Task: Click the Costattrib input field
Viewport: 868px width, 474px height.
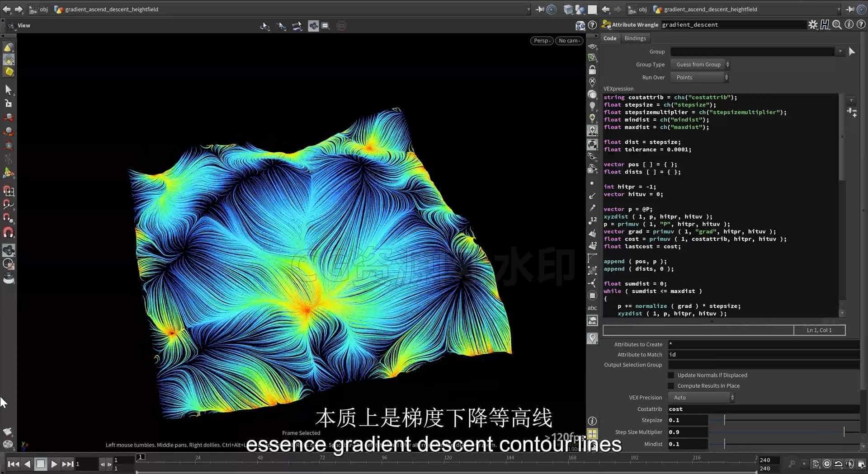Action: [764, 409]
